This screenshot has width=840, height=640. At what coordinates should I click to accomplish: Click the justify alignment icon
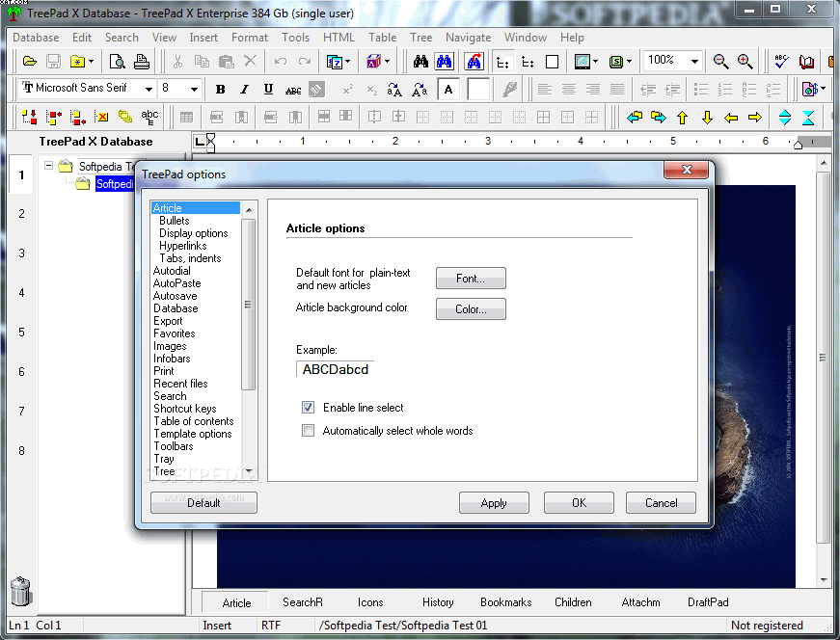[x=617, y=90]
